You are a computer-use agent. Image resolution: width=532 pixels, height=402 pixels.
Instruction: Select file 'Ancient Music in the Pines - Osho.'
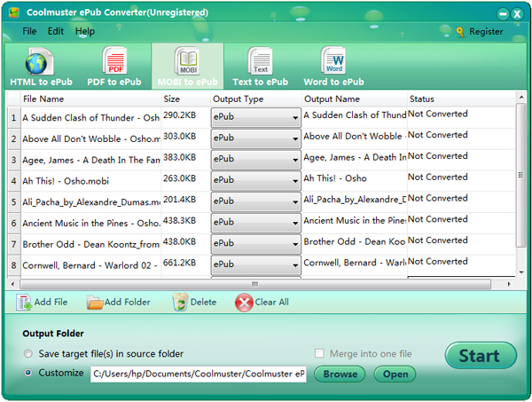tap(91, 223)
